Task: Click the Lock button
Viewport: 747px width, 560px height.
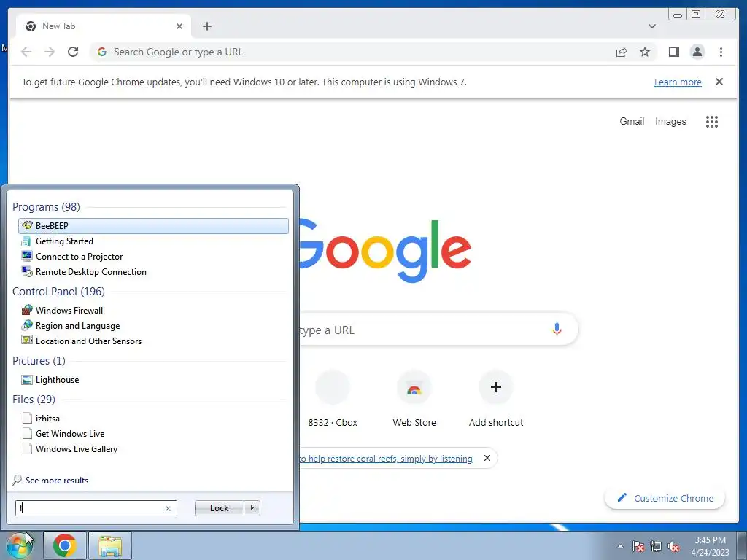Action: coord(219,508)
